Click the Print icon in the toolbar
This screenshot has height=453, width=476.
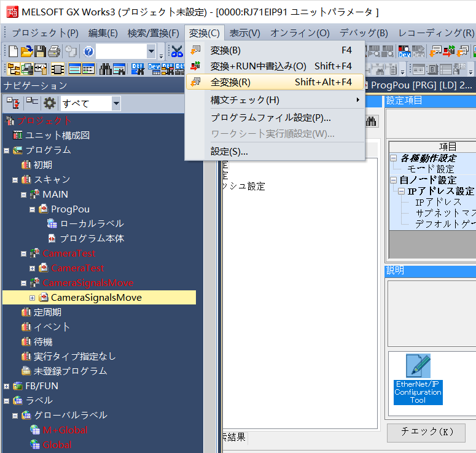point(54,52)
